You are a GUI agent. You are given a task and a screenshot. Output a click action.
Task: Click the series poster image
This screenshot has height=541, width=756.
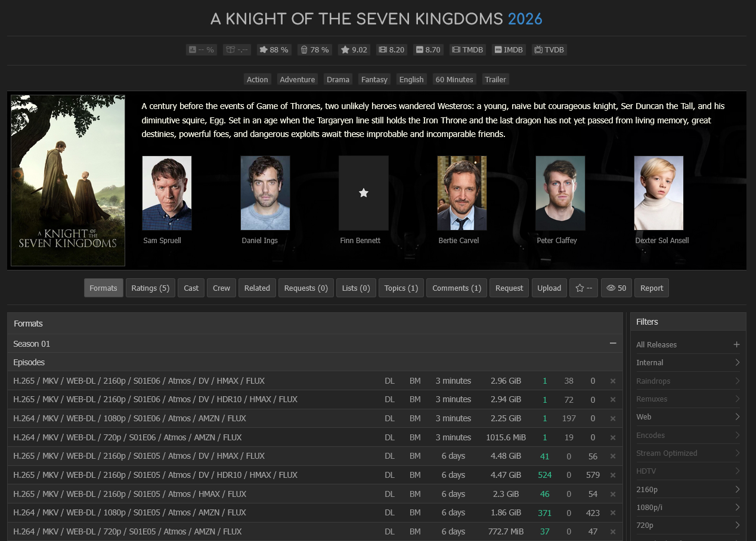point(68,181)
